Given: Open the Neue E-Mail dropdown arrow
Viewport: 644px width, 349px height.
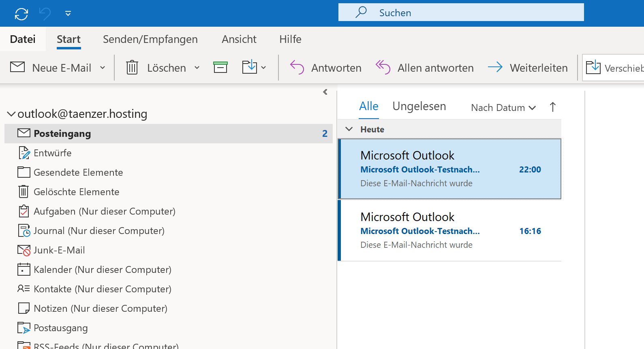Looking at the screenshot, I should click(x=103, y=68).
